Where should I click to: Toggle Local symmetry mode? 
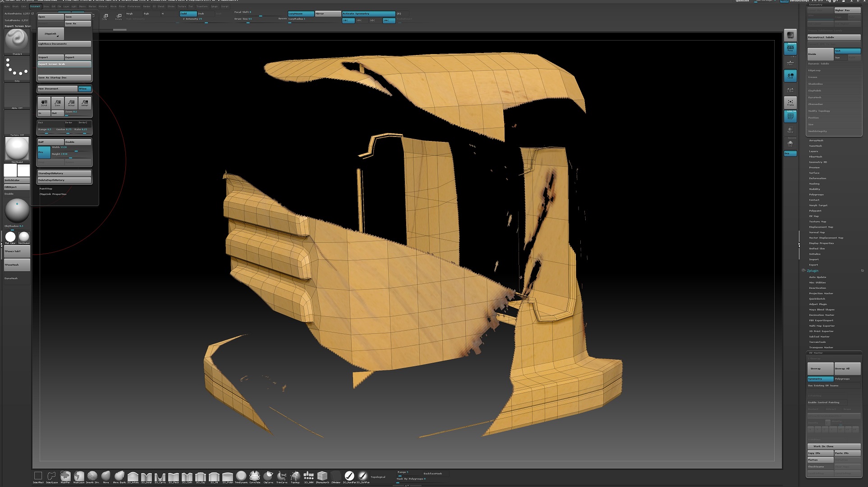790,76
